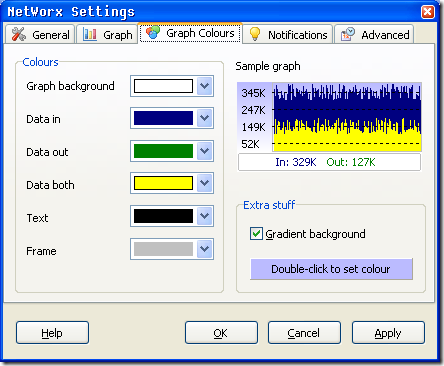Click the NetWorx Settings title bar text

71,12
